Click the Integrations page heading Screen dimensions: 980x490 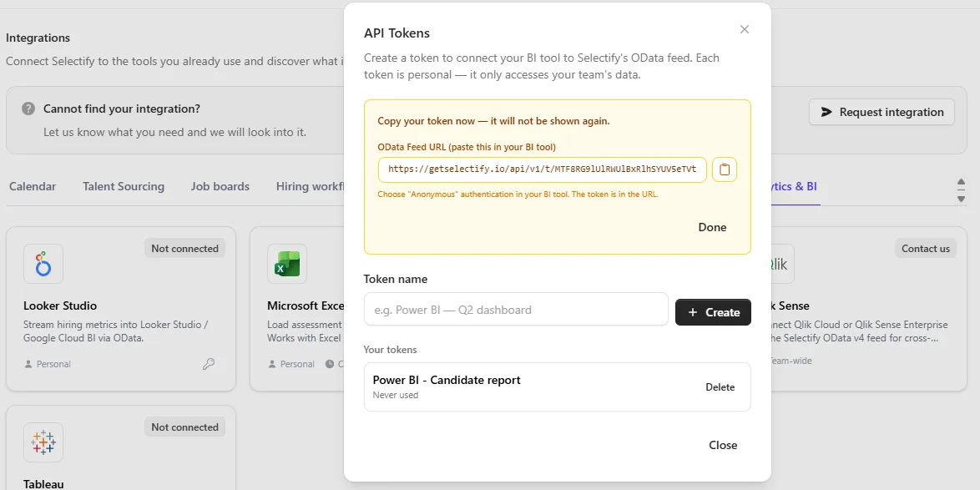[38, 38]
